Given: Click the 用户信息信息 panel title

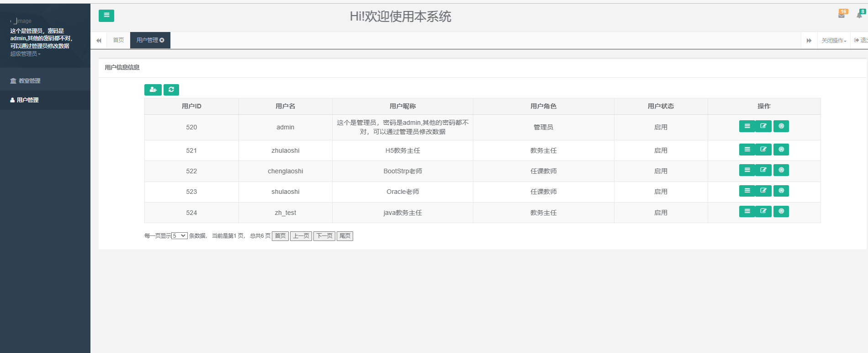Looking at the screenshot, I should coord(122,67).
